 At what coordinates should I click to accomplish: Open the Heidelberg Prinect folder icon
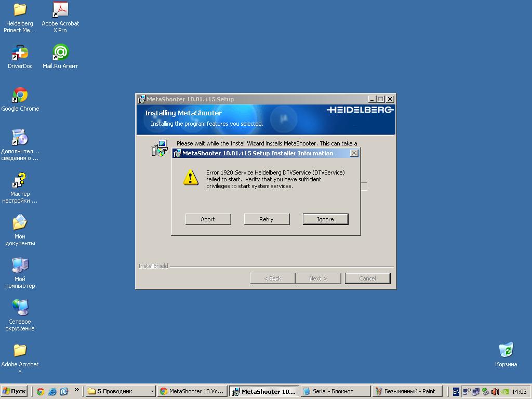pyautogui.click(x=20, y=10)
